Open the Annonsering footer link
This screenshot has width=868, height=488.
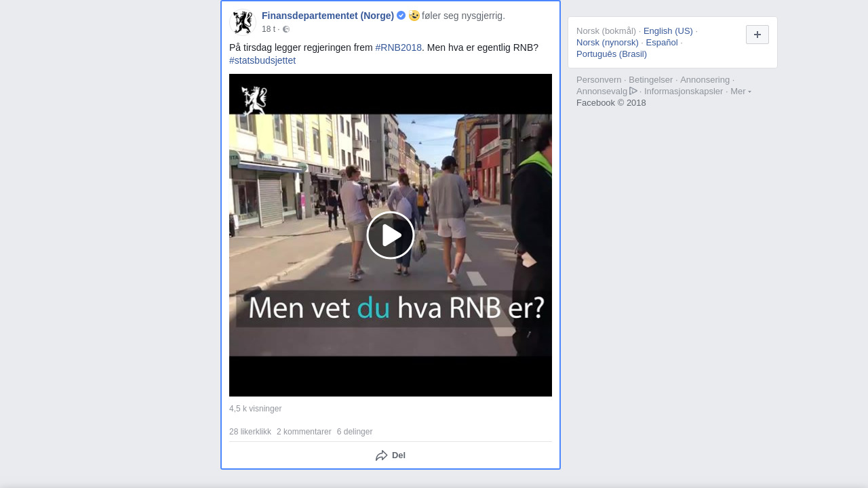[x=705, y=80]
